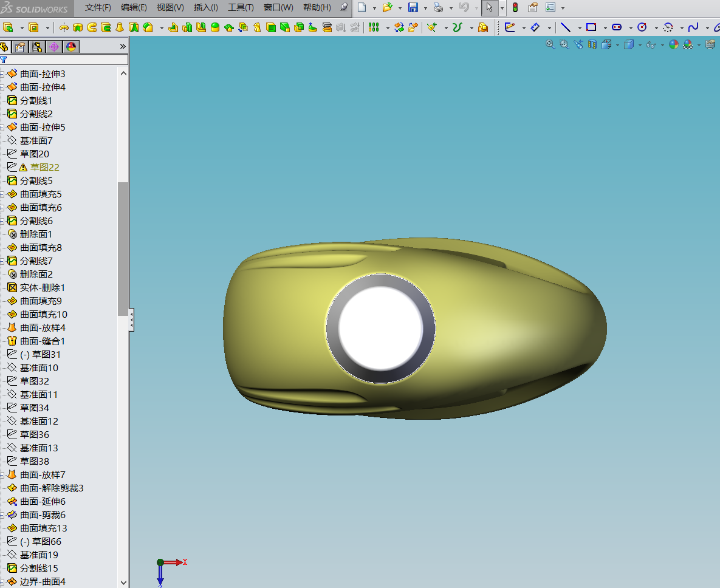Image resolution: width=720 pixels, height=588 pixels.
Task: Click the Print icon
Action: (x=438, y=7)
